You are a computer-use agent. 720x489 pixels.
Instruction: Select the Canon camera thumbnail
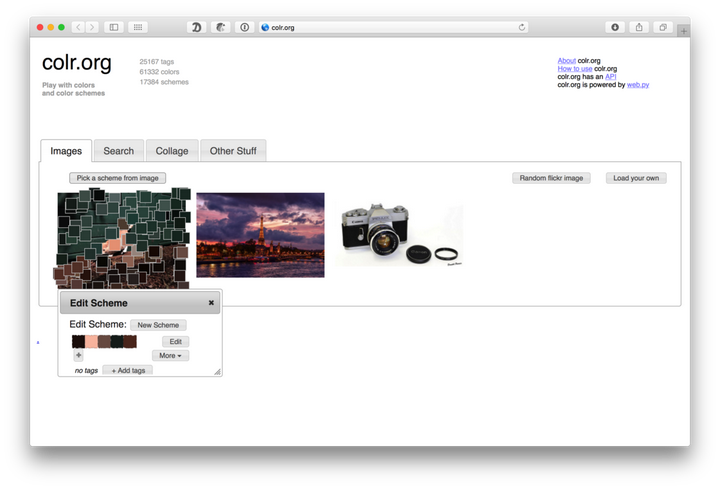click(399, 235)
